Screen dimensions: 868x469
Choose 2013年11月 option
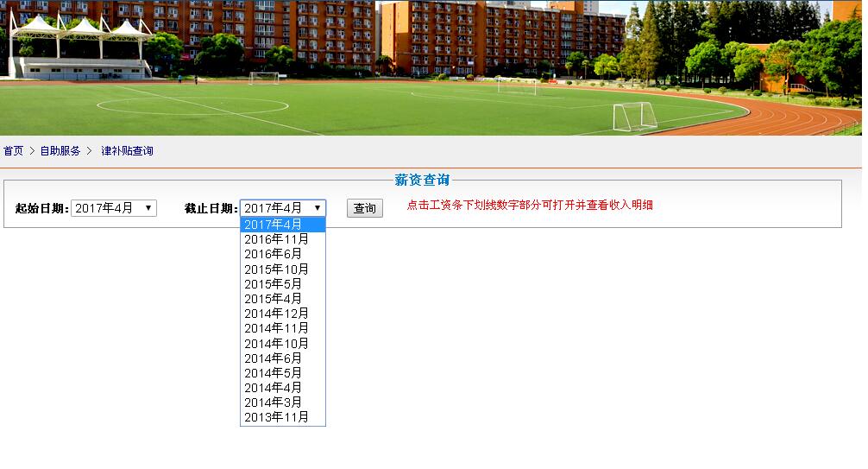[x=283, y=417]
